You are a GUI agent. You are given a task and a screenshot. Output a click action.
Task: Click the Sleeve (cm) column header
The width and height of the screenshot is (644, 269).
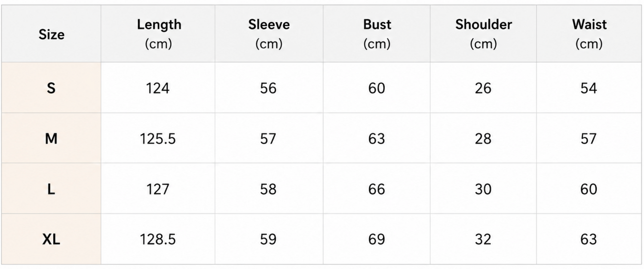[269, 34]
